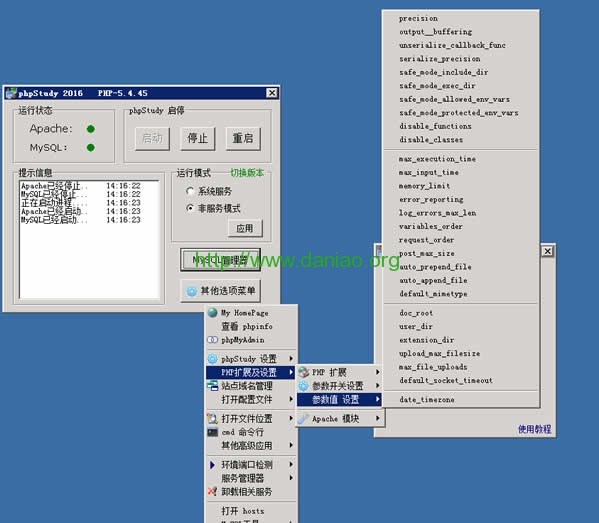
Task: Click the 站点域名管理 icon
Action: point(212,385)
